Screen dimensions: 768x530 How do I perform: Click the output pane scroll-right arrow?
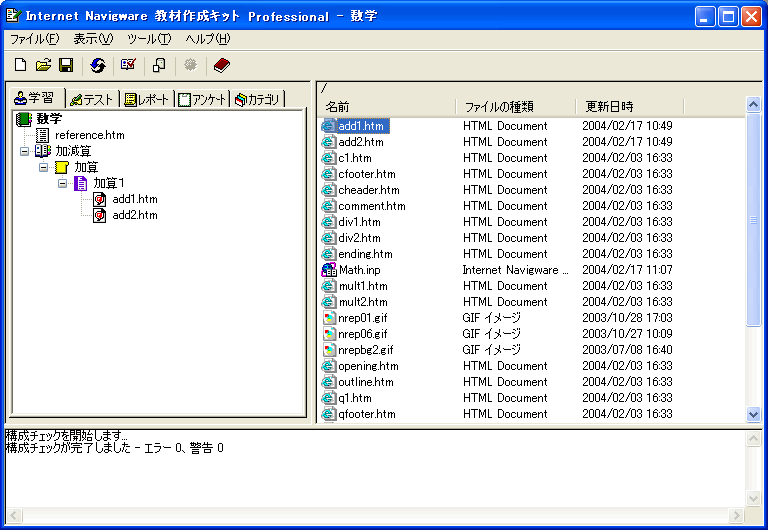[736, 515]
